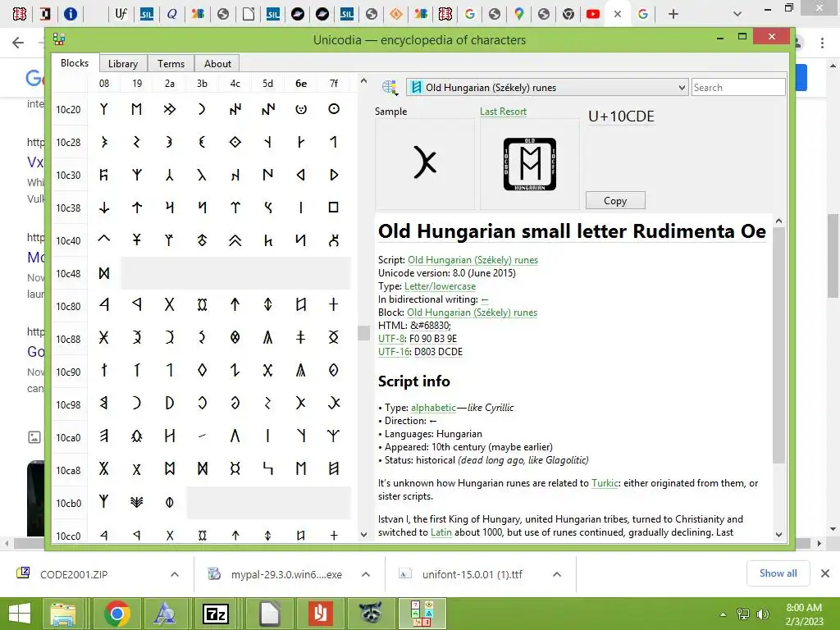Click column header 6e

pos(301,84)
